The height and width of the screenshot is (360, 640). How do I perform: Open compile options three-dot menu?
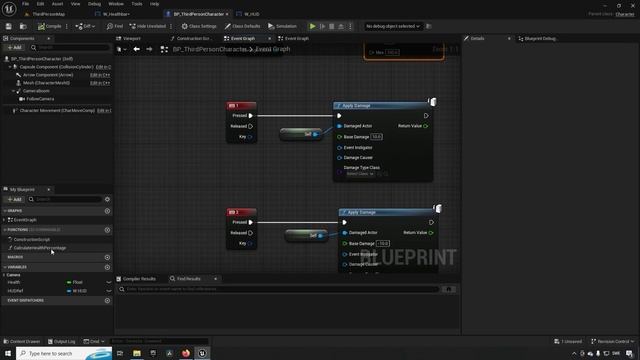(67, 26)
